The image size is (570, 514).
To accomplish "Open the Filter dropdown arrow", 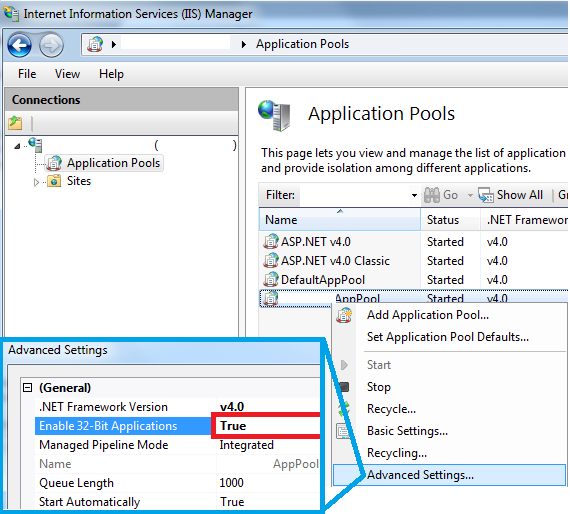I will [414, 195].
